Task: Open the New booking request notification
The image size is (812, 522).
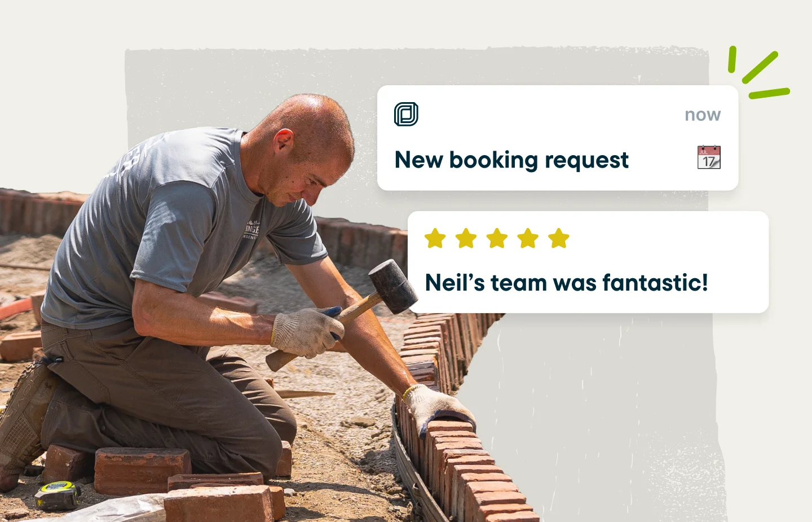Action: pyautogui.click(x=558, y=138)
